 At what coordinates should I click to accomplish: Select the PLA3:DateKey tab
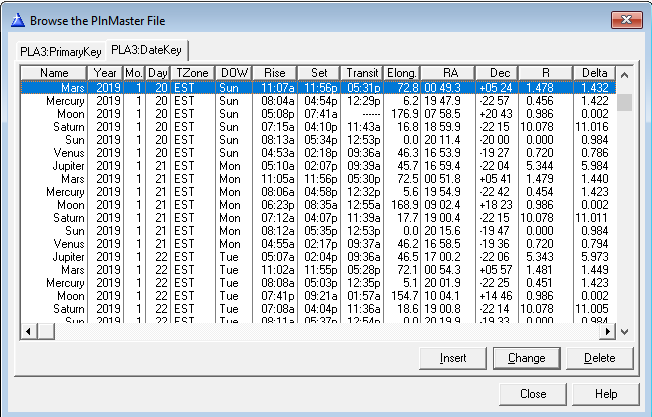[146, 50]
